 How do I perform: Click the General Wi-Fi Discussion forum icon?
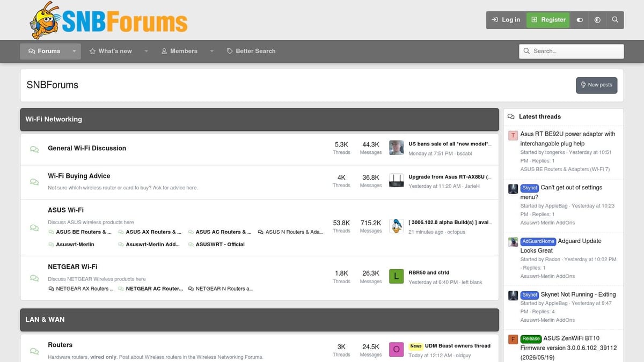(34, 149)
